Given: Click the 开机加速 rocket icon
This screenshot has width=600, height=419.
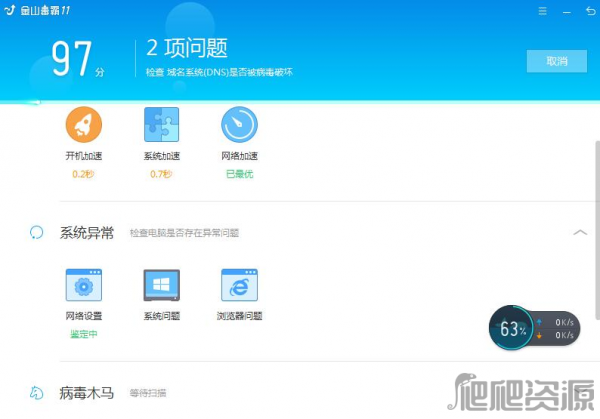Looking at the screenshot, I should coord(84,125).
